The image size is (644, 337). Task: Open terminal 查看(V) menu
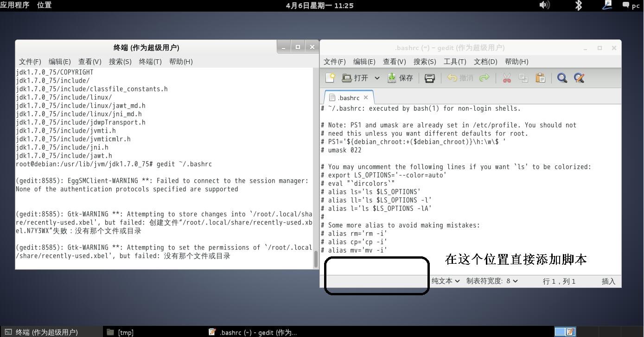pyautogui.click(x=89, y=62)
